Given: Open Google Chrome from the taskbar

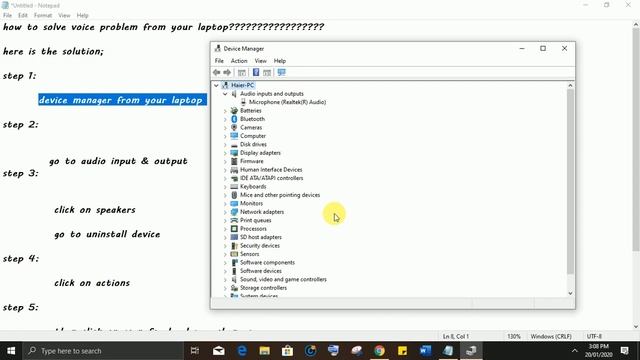Looking at the screenshot, I should (x=380, y=351).
